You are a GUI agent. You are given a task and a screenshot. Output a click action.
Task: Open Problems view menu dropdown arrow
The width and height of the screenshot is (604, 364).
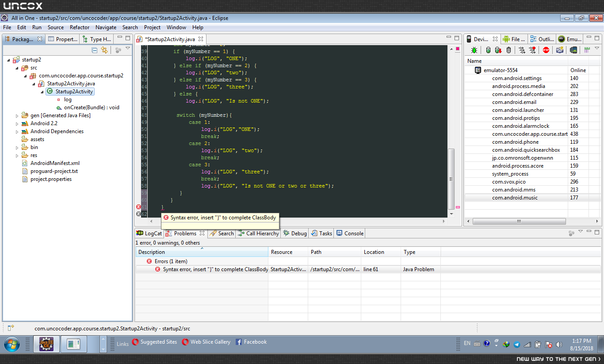pos(581,231)
